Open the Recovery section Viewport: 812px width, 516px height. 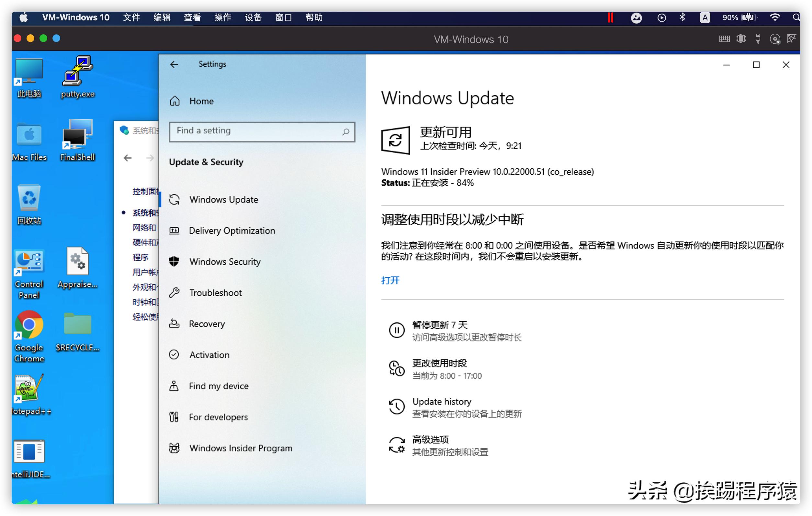(x=206, y=323)
